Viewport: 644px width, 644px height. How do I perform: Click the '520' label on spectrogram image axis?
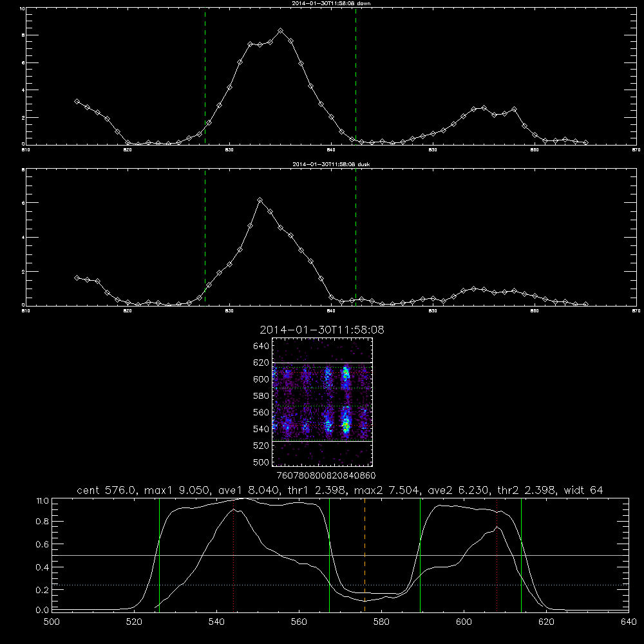tap(261, 445)
